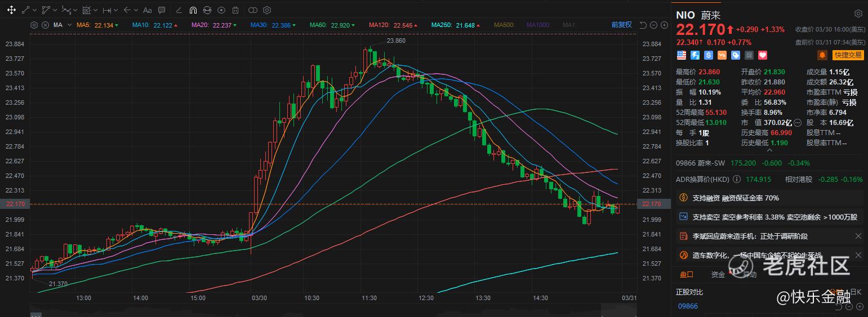Click the MA20 value 22.237
The height and width of the screenshot is (317, 868).
point(221,25)
